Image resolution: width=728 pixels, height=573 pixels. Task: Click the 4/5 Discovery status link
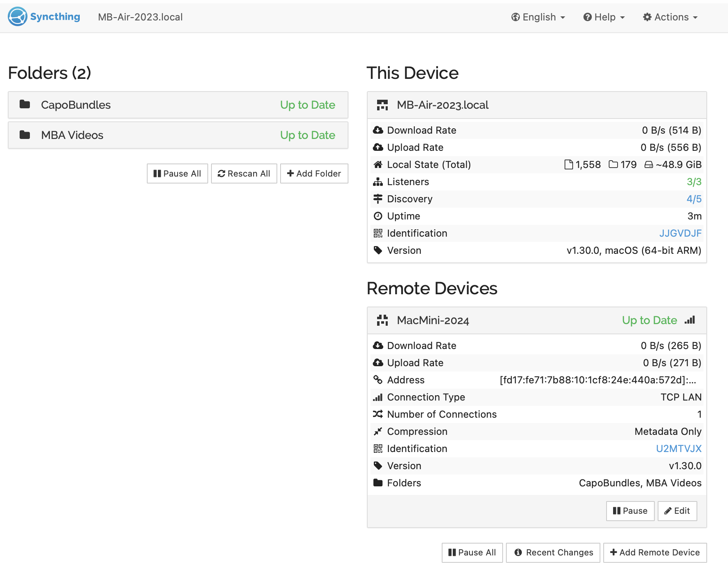click(x=694, y=199)
